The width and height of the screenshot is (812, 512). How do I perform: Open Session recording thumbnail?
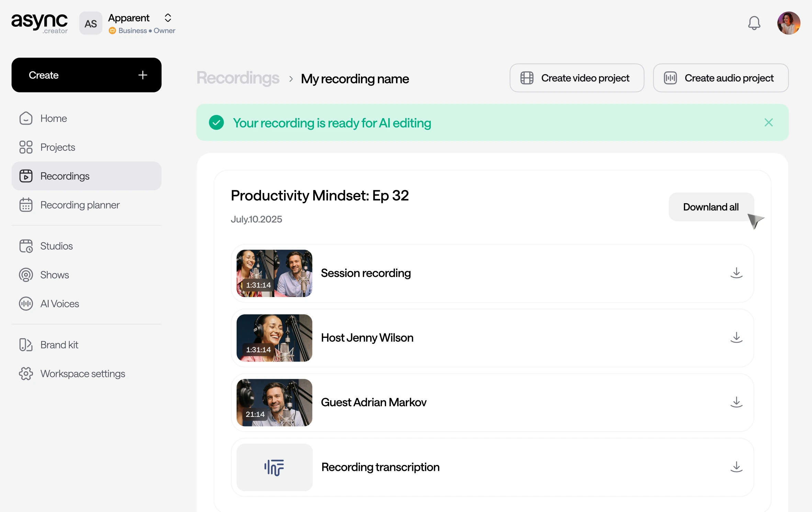tap(274, 273)
